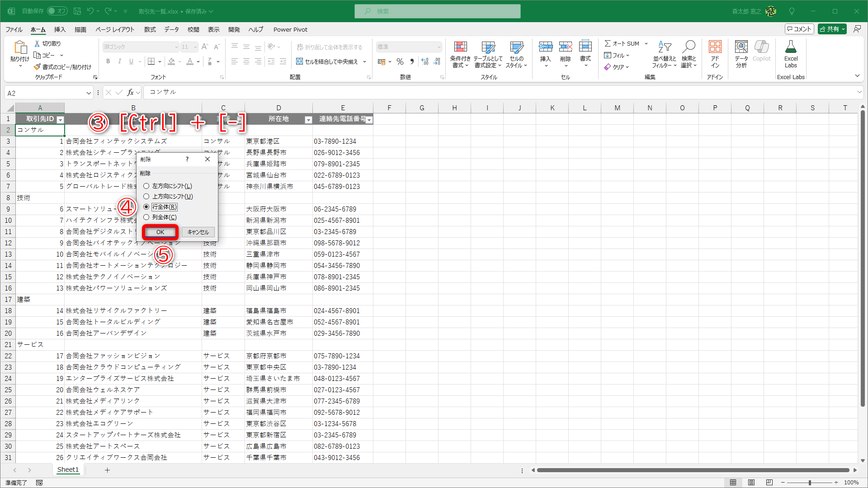
Task: Click the Paste clipboard icon
Action: (20, 47)
